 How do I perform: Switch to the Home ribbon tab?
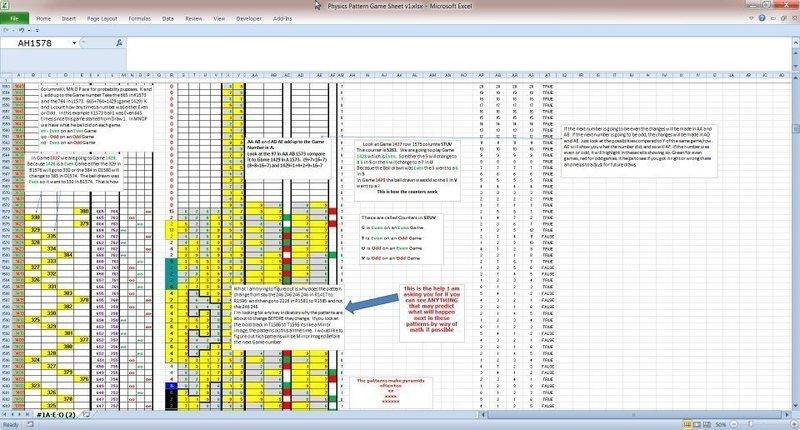pos(43,18)
